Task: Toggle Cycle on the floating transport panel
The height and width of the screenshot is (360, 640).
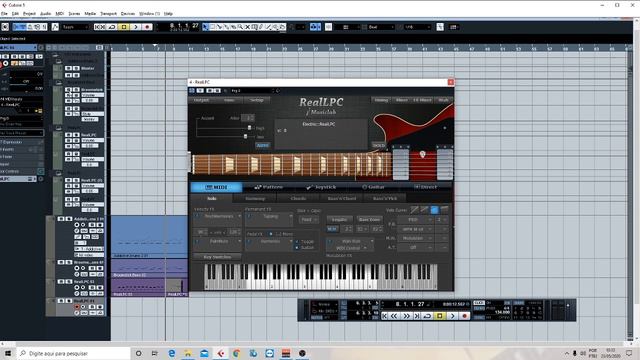Action: pos(427,316)
